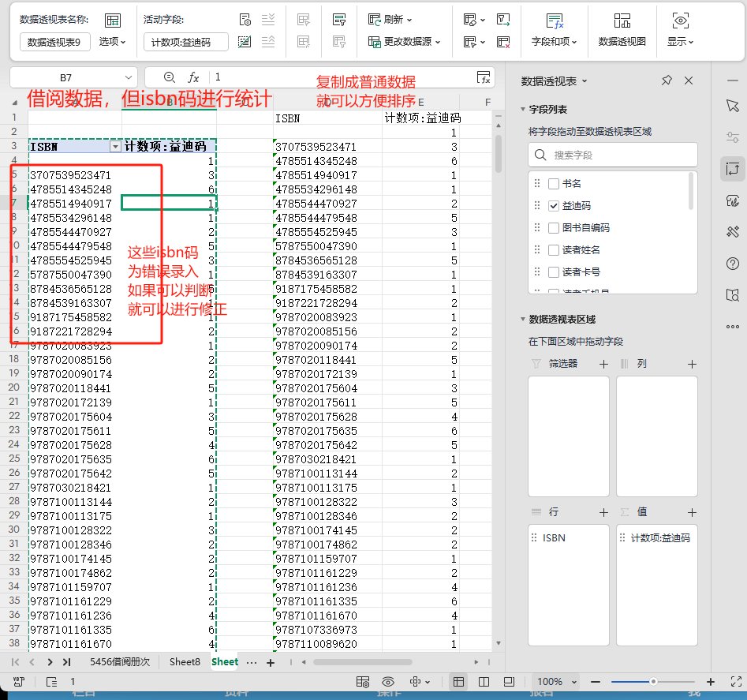Click the help question mark sidebar icon
The height and width of the screenshot is (700, 747).
pos(731,264)
